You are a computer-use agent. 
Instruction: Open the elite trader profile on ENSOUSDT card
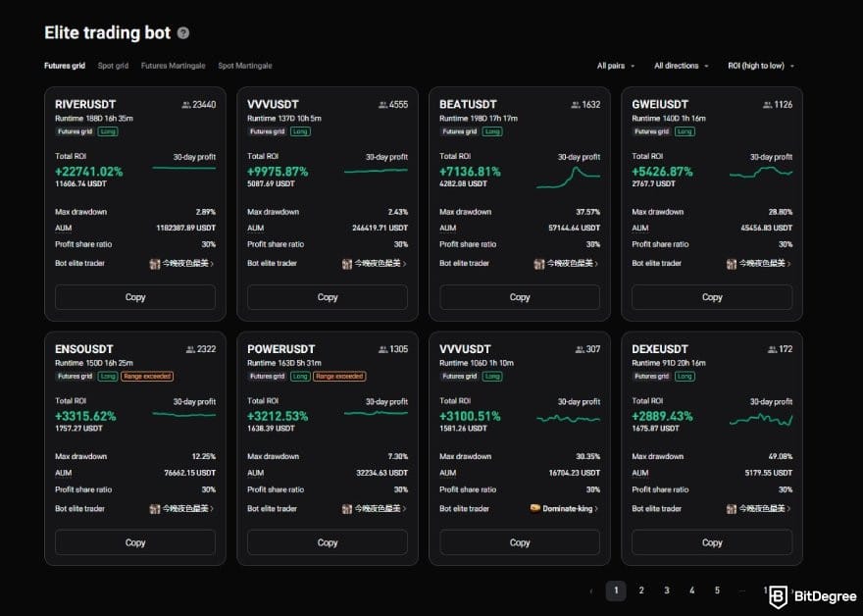(x=182, y=509)
